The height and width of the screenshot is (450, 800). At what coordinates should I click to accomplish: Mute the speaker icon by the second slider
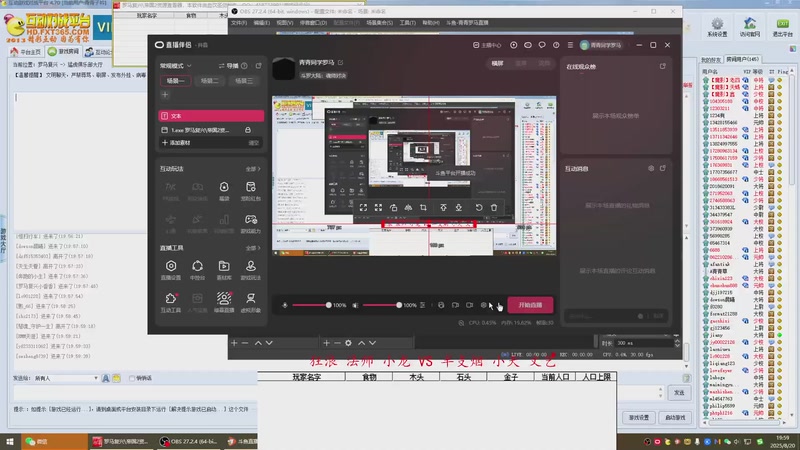356,305
